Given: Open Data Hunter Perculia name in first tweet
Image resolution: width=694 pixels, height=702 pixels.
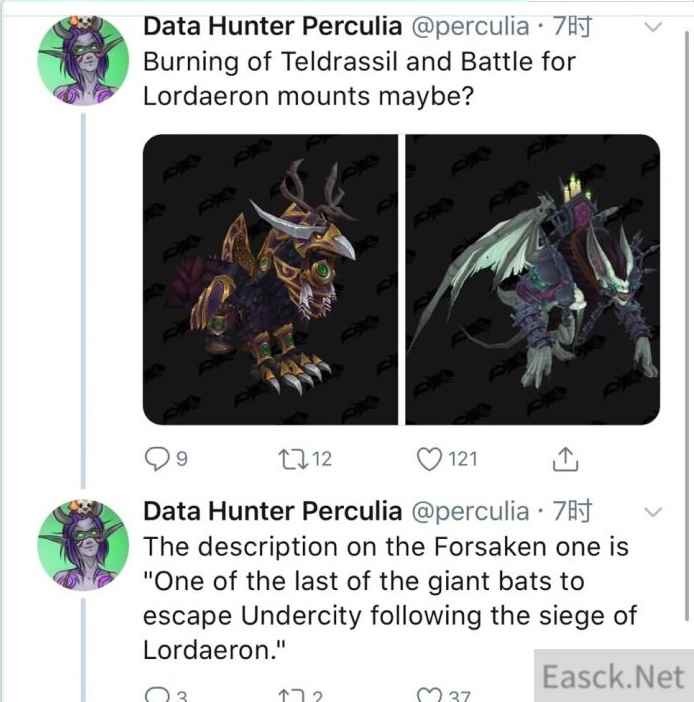Looking at the screenshot, I should 273,26.
